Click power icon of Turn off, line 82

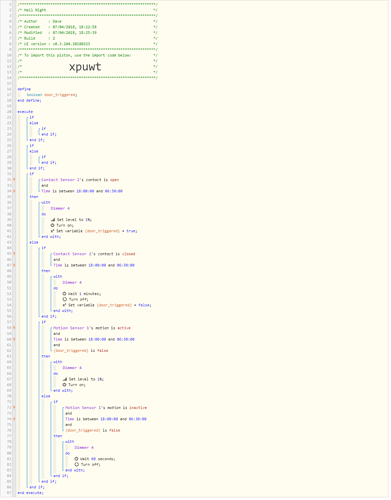tap(77, 465)
